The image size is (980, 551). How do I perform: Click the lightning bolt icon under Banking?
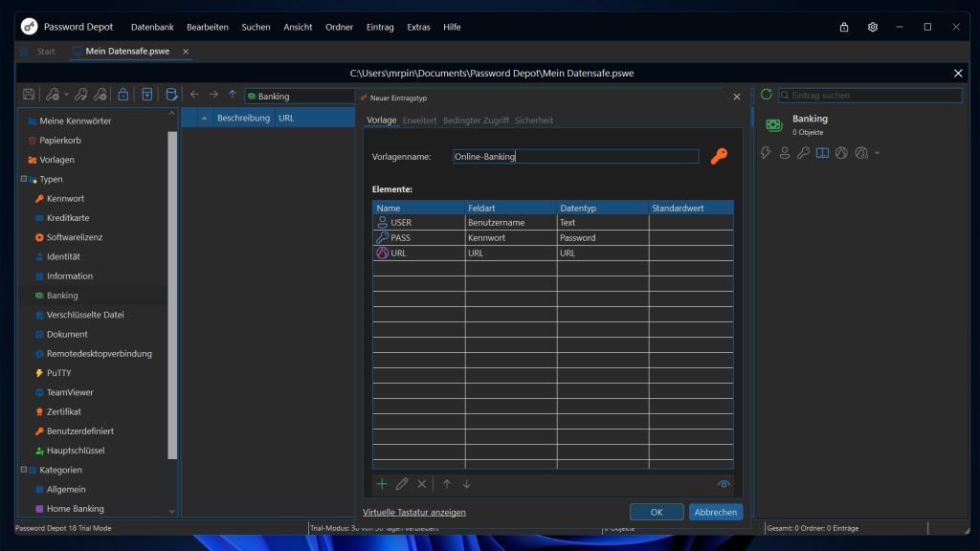pos(766,153)
